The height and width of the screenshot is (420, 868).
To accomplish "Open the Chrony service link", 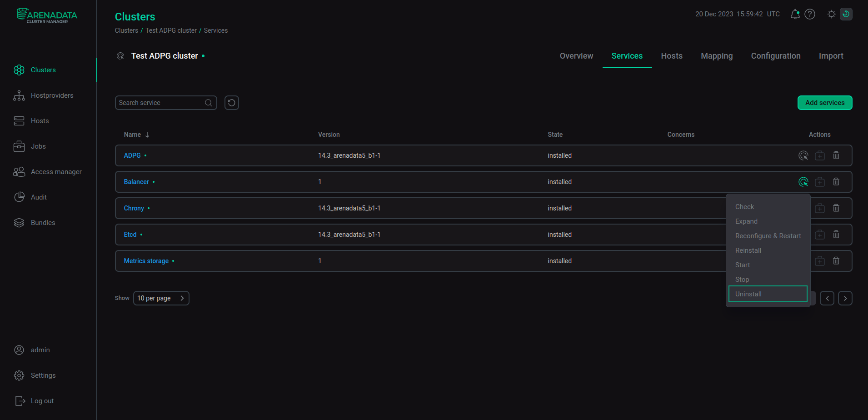I will pos(134,208).
